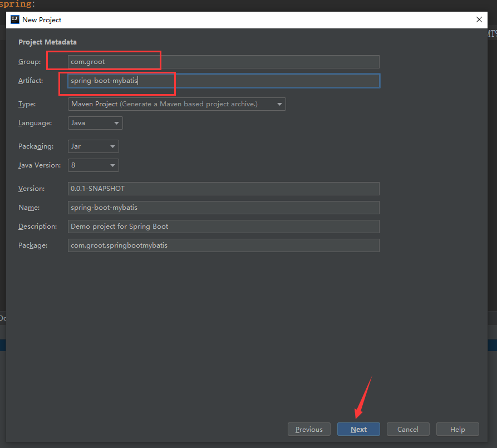Click the Artifact input field
The height and width of the screenshot is (448, 497).
(224, 81)
